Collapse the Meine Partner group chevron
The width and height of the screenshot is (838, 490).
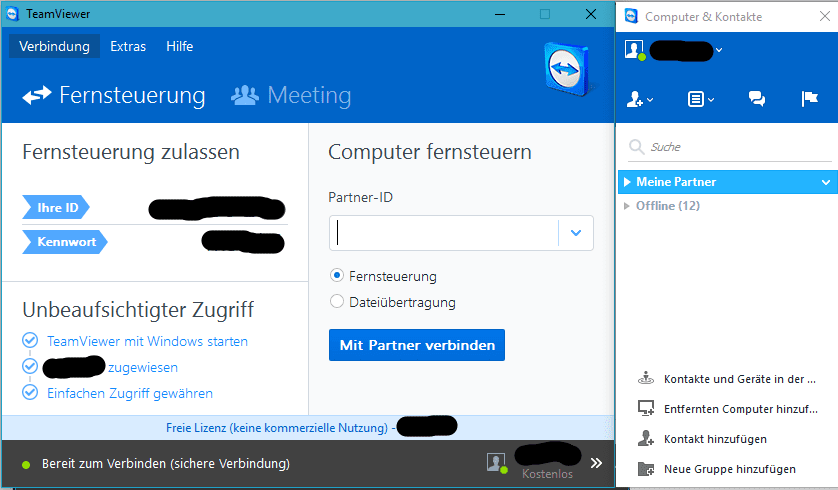pos(826,182)
